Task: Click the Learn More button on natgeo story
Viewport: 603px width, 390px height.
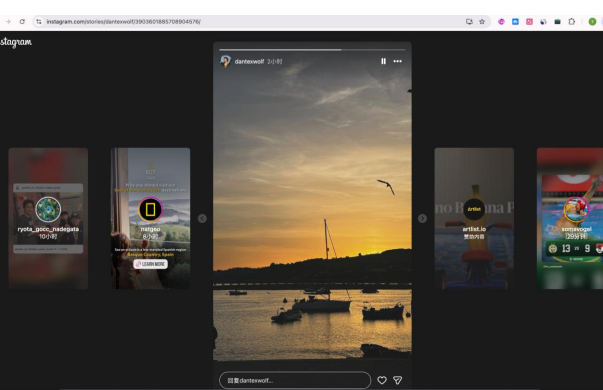Action: [x=150, y=264]
